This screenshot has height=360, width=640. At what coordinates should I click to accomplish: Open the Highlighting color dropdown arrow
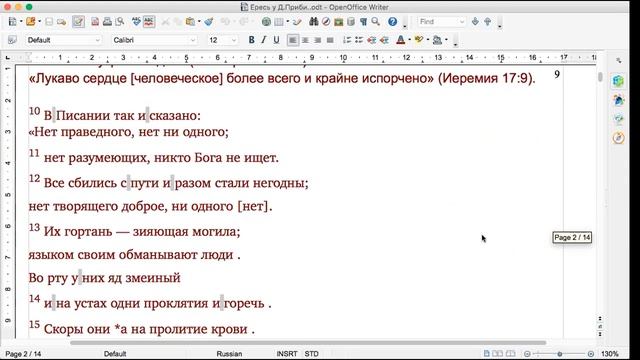427,40
